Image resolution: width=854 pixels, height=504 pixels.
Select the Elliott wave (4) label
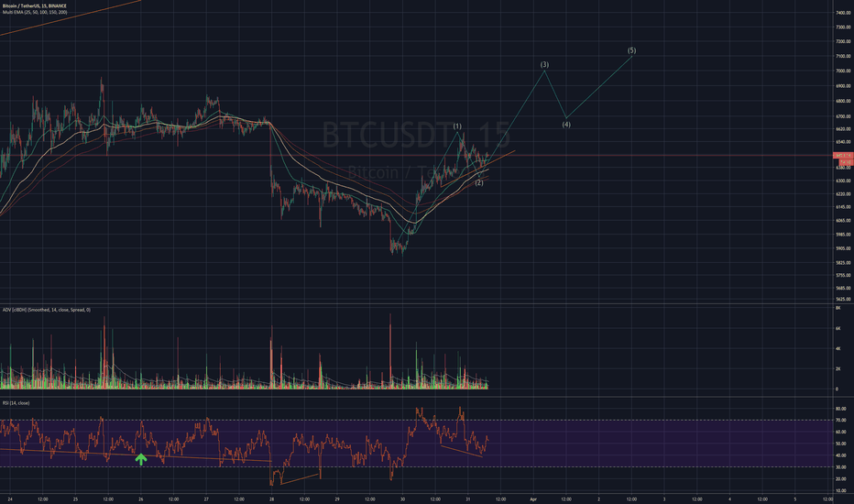point(566,125)
